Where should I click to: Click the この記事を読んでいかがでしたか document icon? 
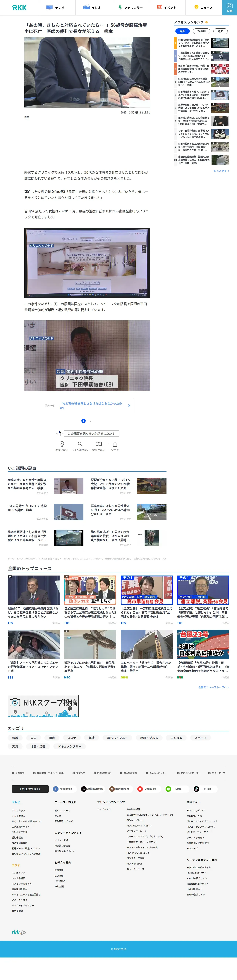[58, 433]
